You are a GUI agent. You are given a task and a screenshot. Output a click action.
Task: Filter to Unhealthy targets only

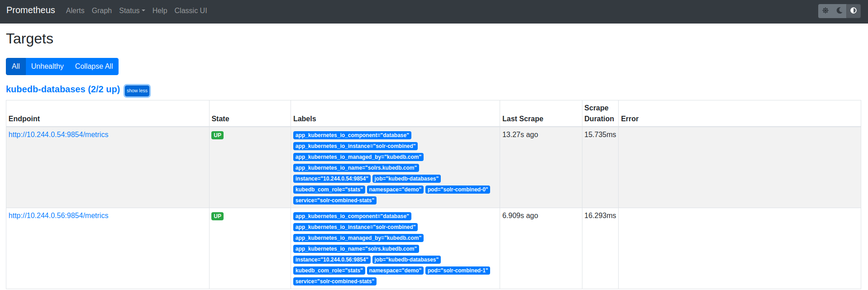(48, 67)
